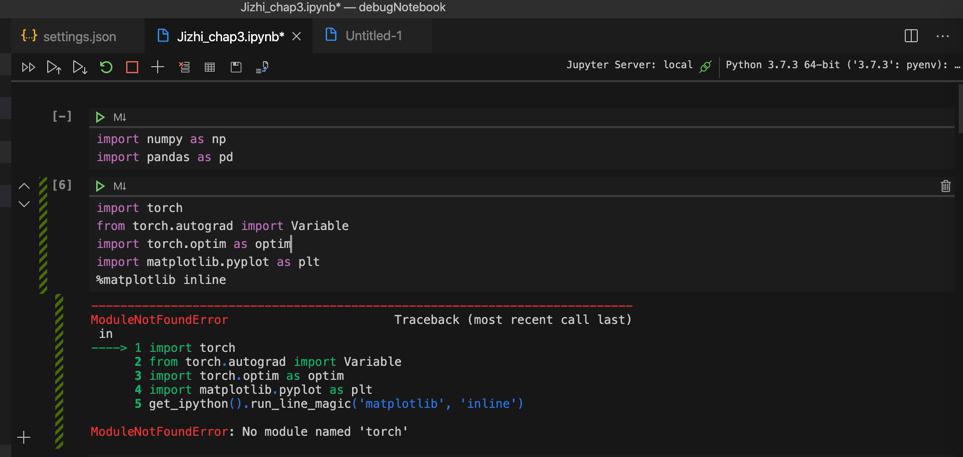Click the Jupyter server connection icon

tap(705, 66)
